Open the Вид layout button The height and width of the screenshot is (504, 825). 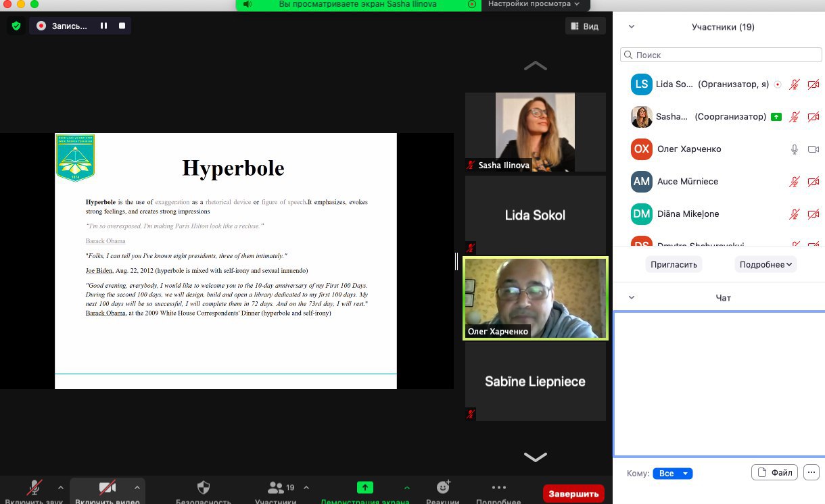click(x=584, y=26)
